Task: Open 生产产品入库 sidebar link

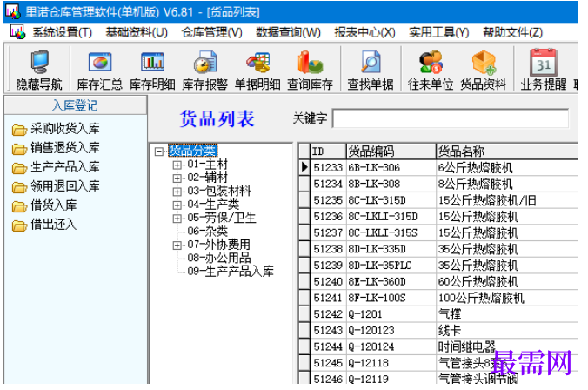Action: [65, 167]
